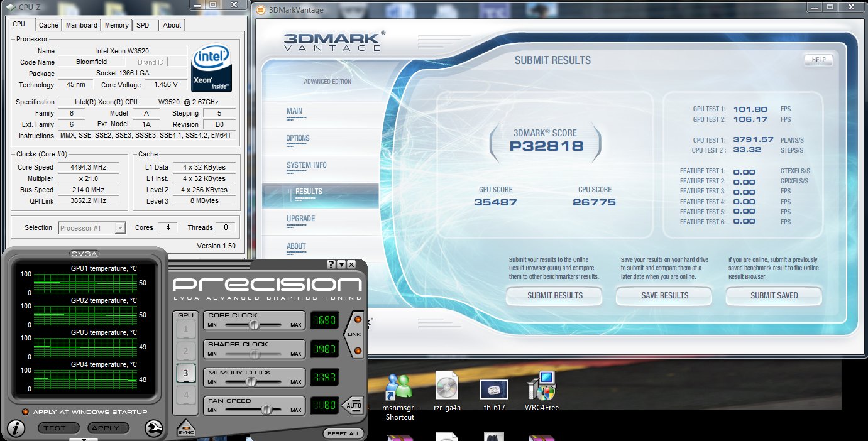
Task: Switch to the Mainboard tab in CPU-Z
Action: 82,25
